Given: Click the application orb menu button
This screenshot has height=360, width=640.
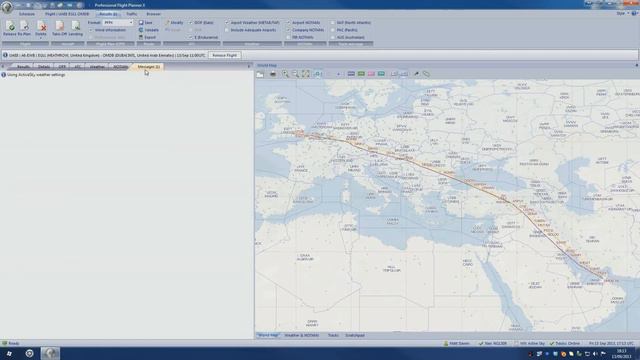Looking at the screenshot, I should click(x=7, y=7).
